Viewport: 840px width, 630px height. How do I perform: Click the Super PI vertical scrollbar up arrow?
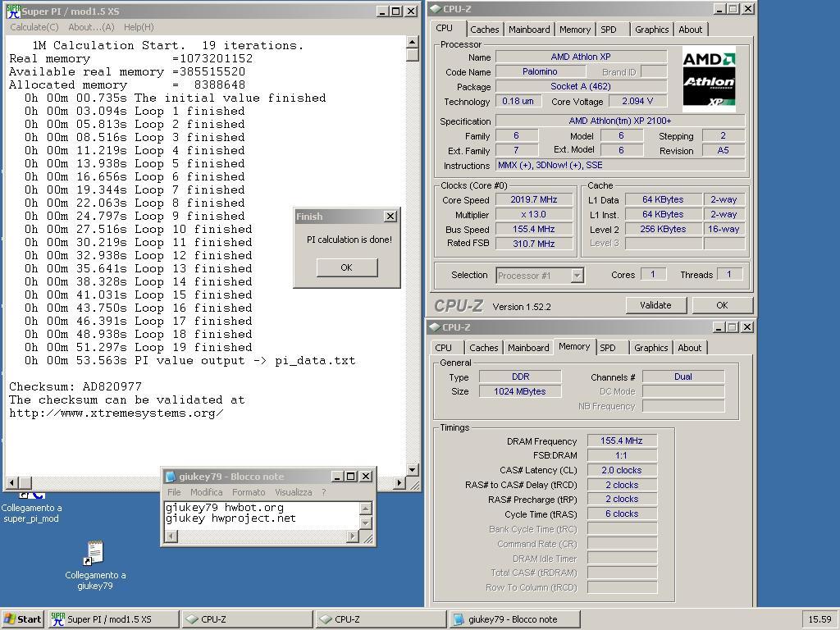412,42
